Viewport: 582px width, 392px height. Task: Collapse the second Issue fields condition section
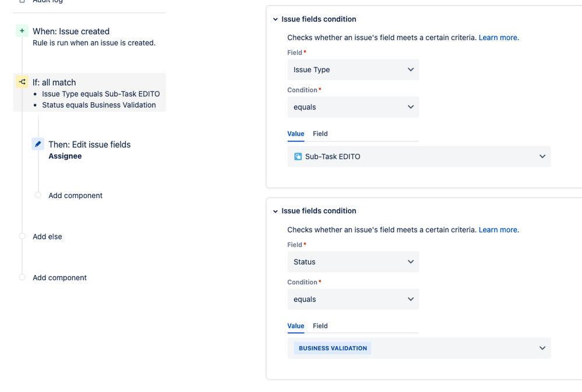coord(276,211)
